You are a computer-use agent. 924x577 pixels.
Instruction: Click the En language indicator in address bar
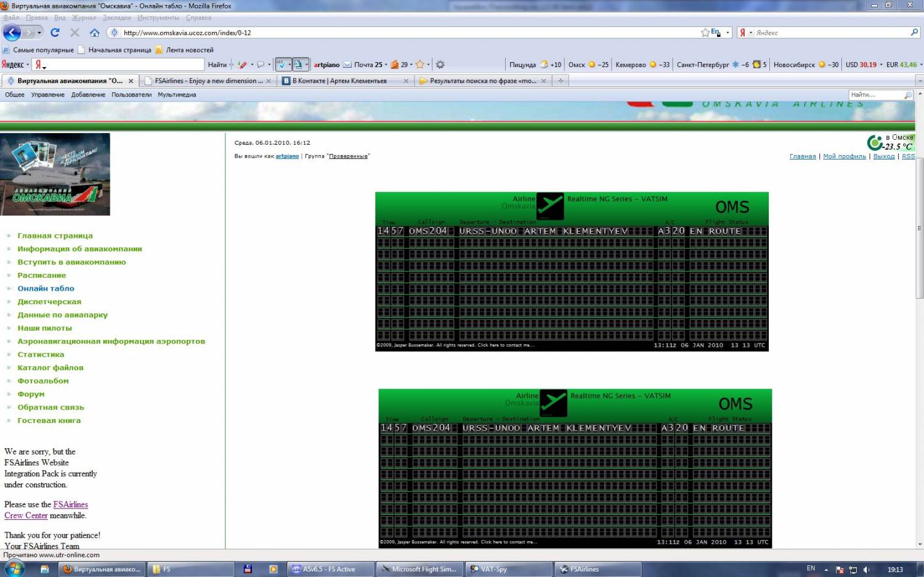(715, 33)
